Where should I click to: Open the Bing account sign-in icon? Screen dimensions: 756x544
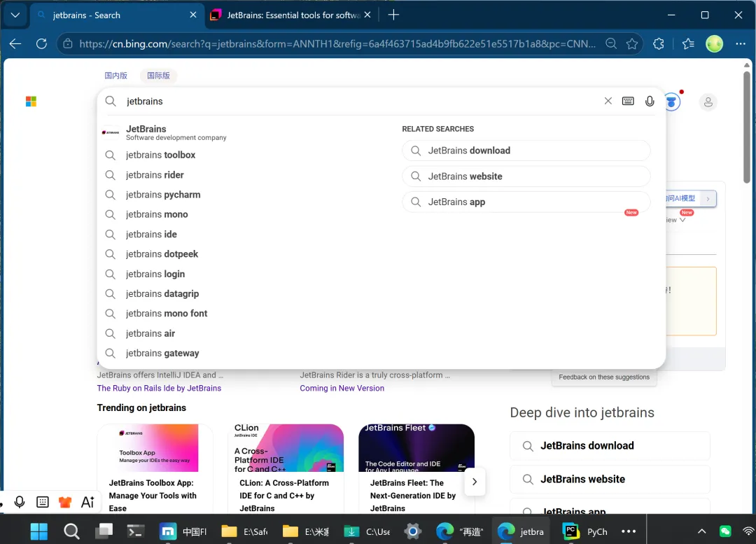tap(708, 102)
